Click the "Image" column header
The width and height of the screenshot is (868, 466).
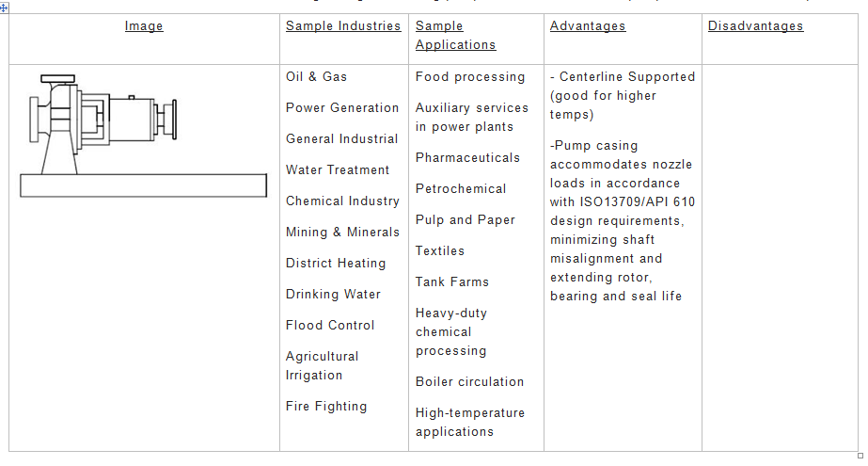pyautogui.click(x=144, y=26)
